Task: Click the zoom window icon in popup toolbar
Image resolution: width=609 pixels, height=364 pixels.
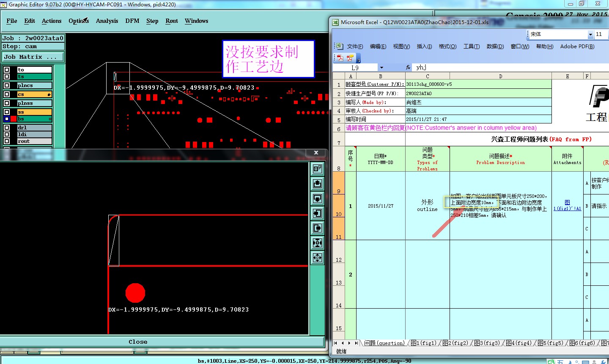Action: tap(317, 169)
